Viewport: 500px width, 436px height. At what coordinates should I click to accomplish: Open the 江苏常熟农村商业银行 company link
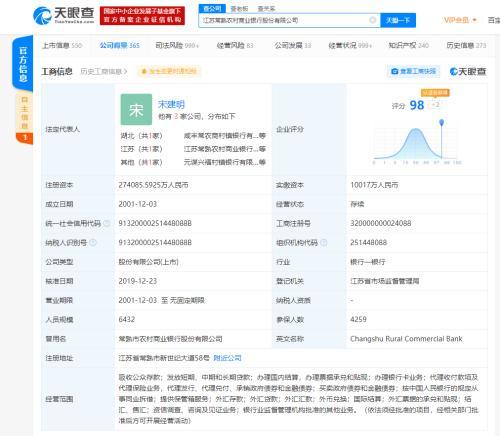click(x=224, y=149)
